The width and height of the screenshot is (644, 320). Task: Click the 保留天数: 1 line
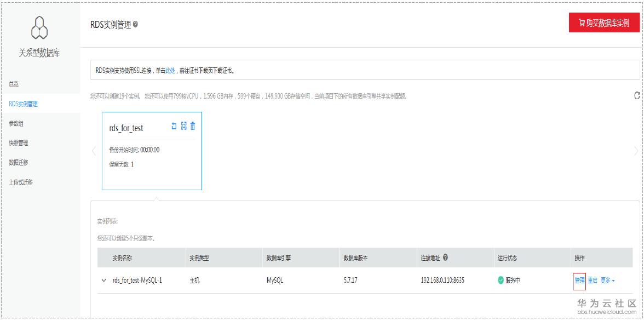click(x=121, y=165)
